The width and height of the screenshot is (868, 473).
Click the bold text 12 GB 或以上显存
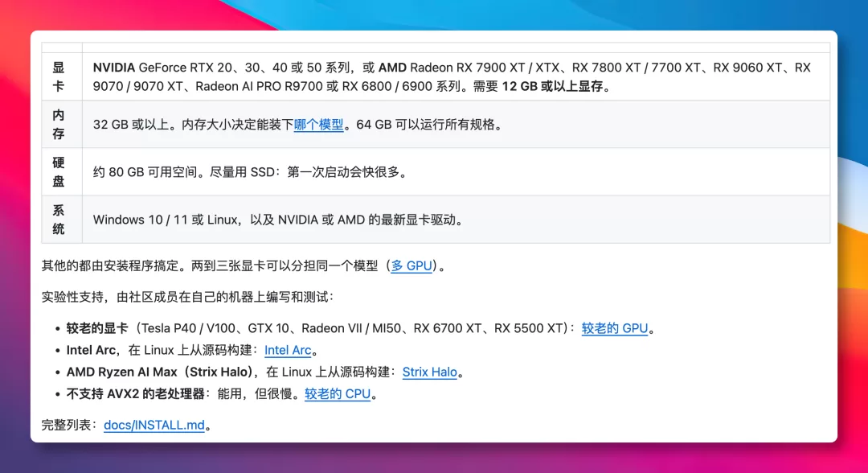pyautogui.click(x=552, y=86)
